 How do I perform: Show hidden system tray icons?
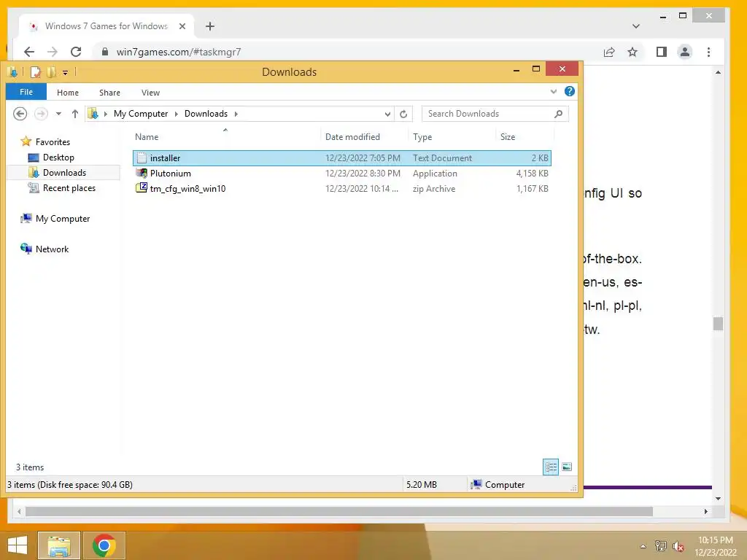[x=643, y=546]
